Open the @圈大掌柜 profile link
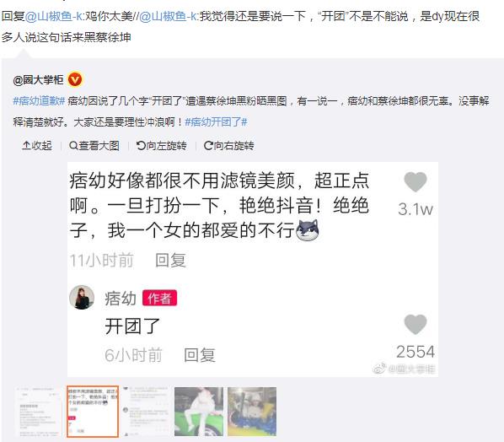The height and width of the screenshot is (442, 504). [38, 80]
